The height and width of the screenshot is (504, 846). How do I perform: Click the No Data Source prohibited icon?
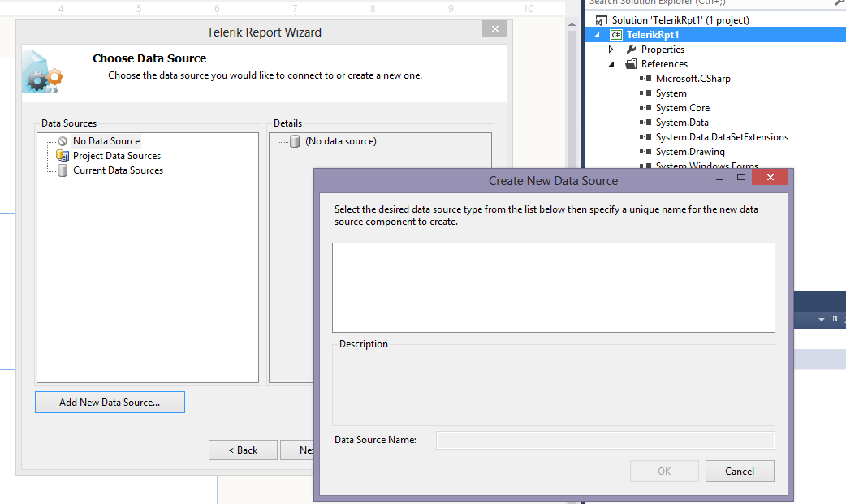(63, 141)
